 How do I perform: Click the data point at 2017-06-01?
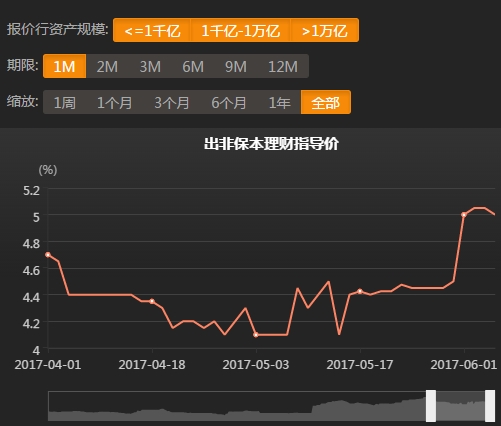(464, 215)
